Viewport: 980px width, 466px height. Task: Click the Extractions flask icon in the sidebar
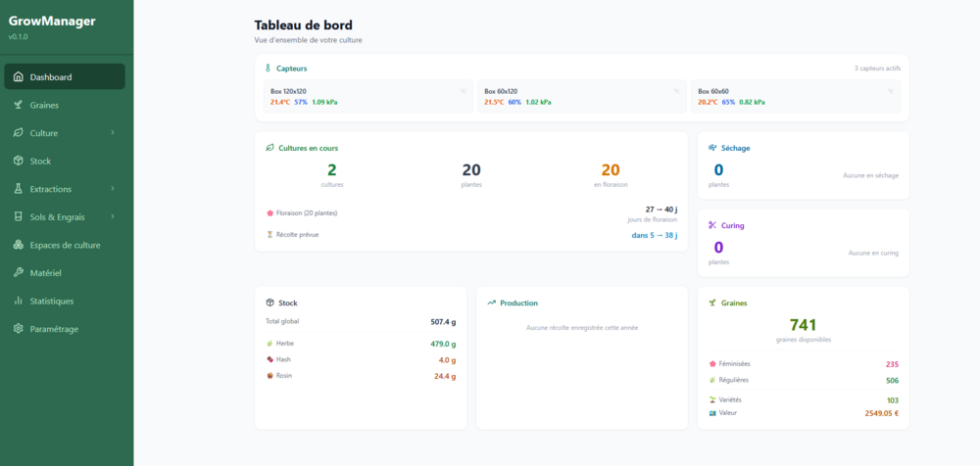(x=18, y=189)
